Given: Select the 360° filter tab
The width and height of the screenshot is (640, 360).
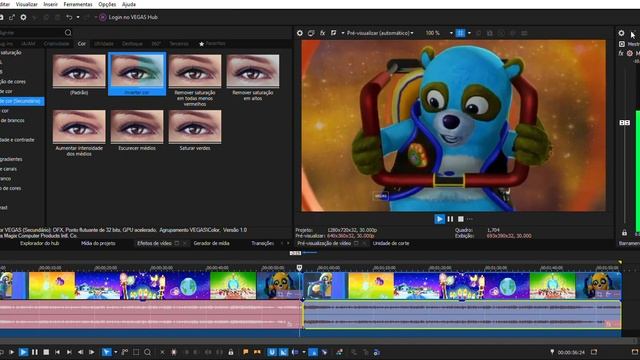Looking at the screenshot, I should tap(156, 43).
